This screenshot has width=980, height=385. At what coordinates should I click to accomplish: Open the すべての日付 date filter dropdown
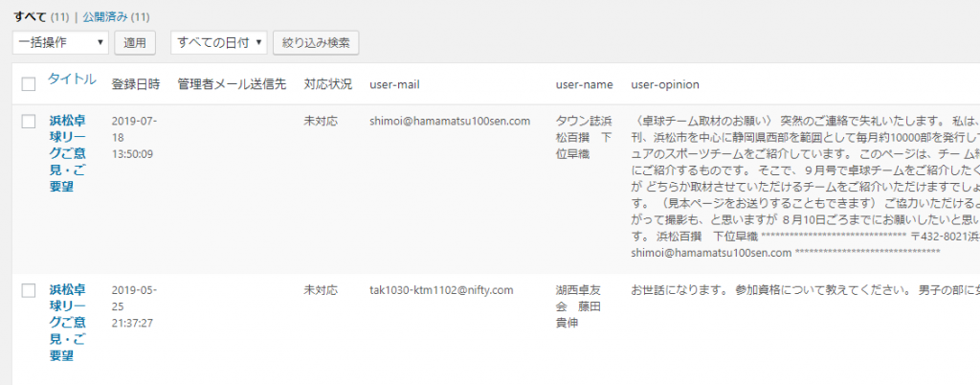coord(218,42)
